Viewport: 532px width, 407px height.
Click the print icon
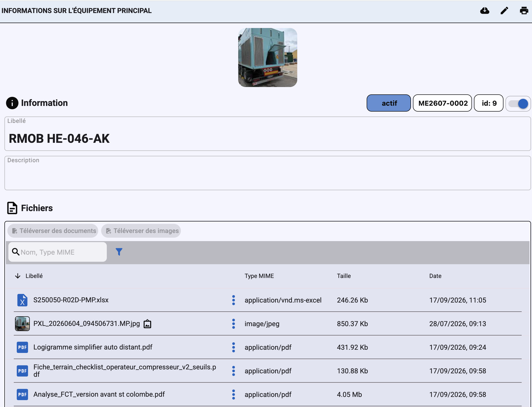pos(524,11)
